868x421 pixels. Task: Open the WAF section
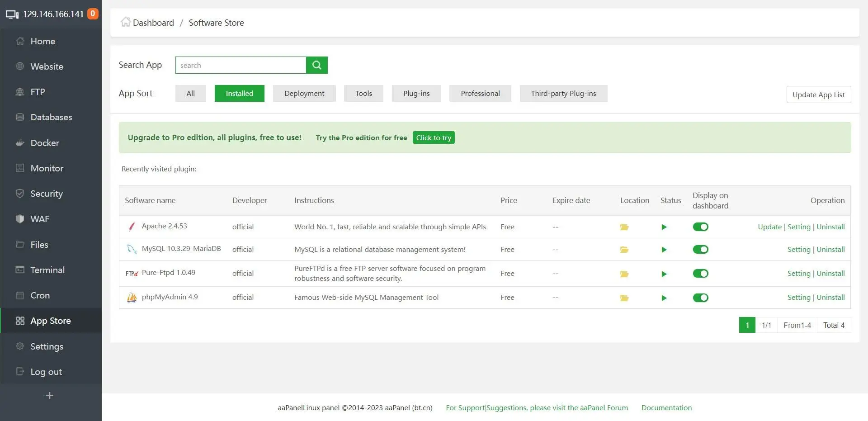click(51, 219)
